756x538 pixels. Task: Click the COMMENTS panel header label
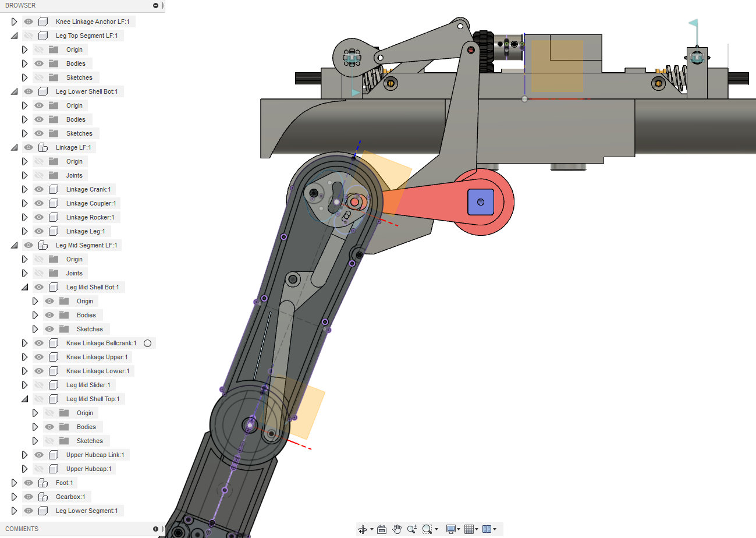tap(22, 529)
